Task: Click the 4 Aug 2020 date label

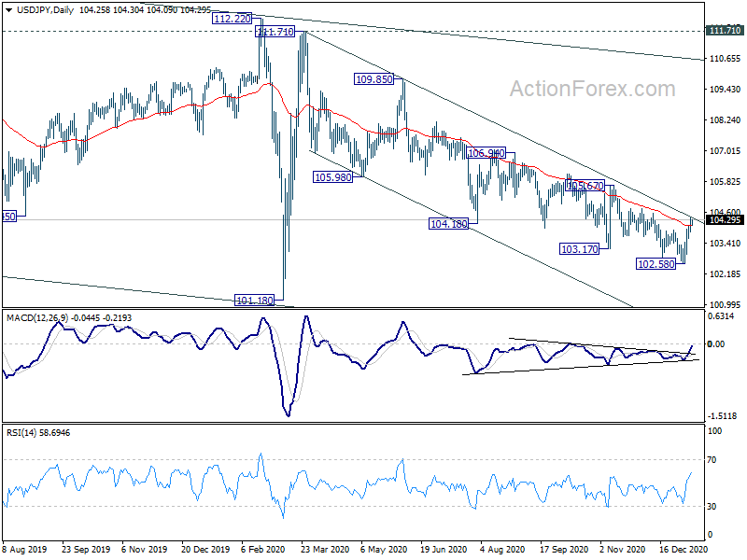Action: tap(502, 550)
